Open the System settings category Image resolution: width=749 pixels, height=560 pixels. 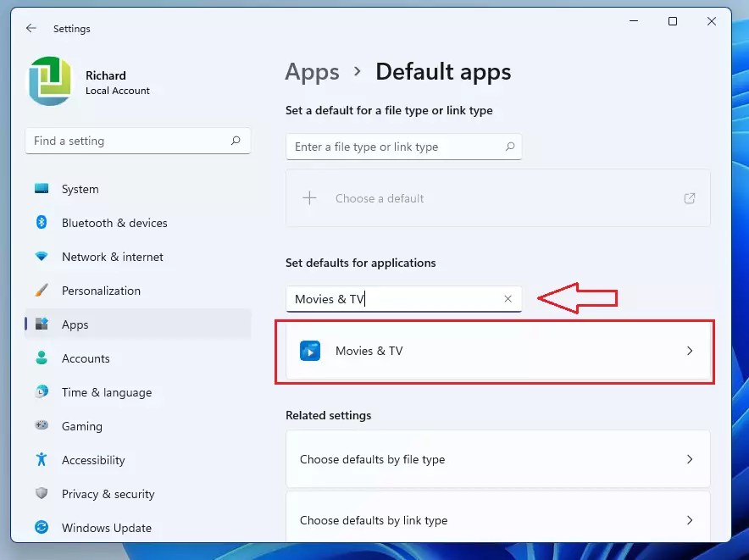click(137, 189)
